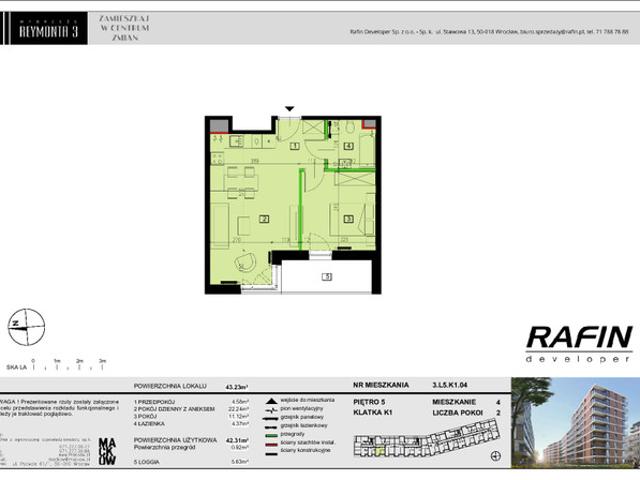Screen dimensions: 640x480
Task: Click the dining table in living room
Action: click(x=241, y=183)
